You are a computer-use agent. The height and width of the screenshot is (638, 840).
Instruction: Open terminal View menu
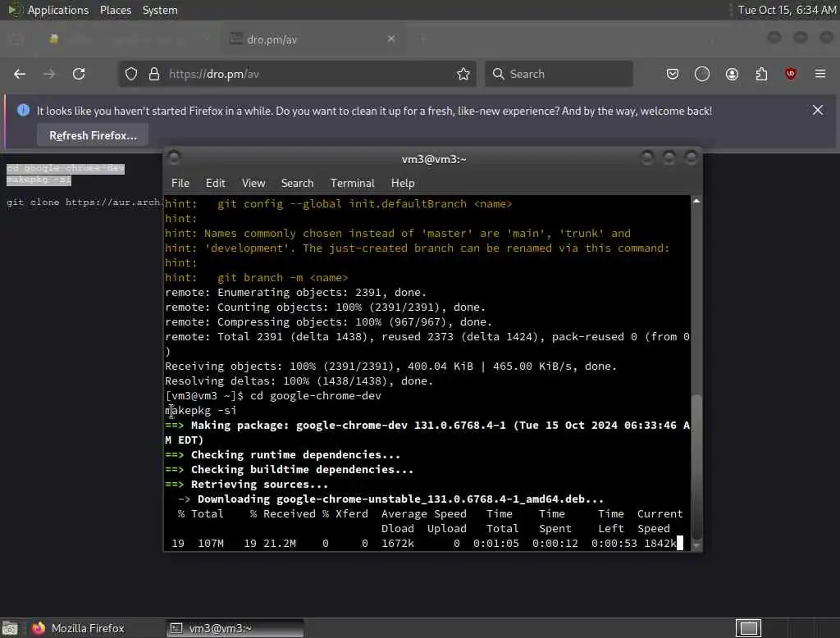click(x=253, y=183)
